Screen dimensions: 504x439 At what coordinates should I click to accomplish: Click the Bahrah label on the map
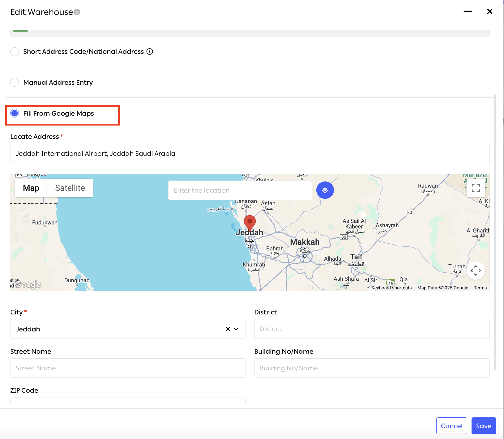click(275, 249)
